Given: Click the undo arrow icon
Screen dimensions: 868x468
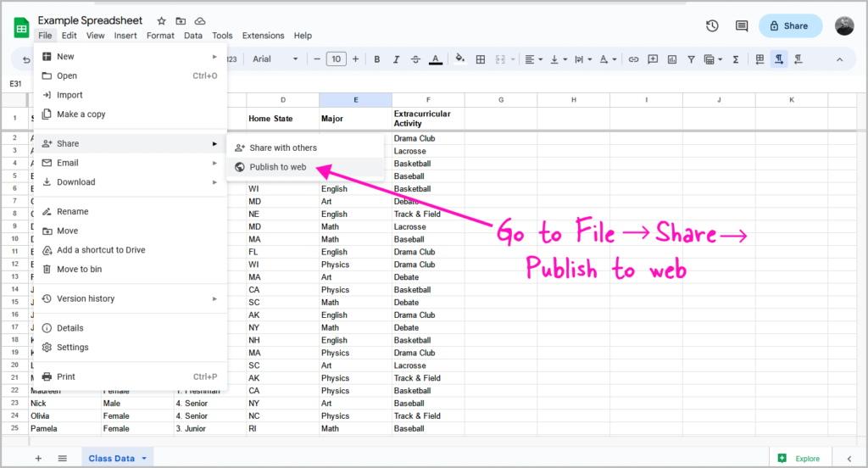Looking at the screenshot, I should [x=26, y=59].
